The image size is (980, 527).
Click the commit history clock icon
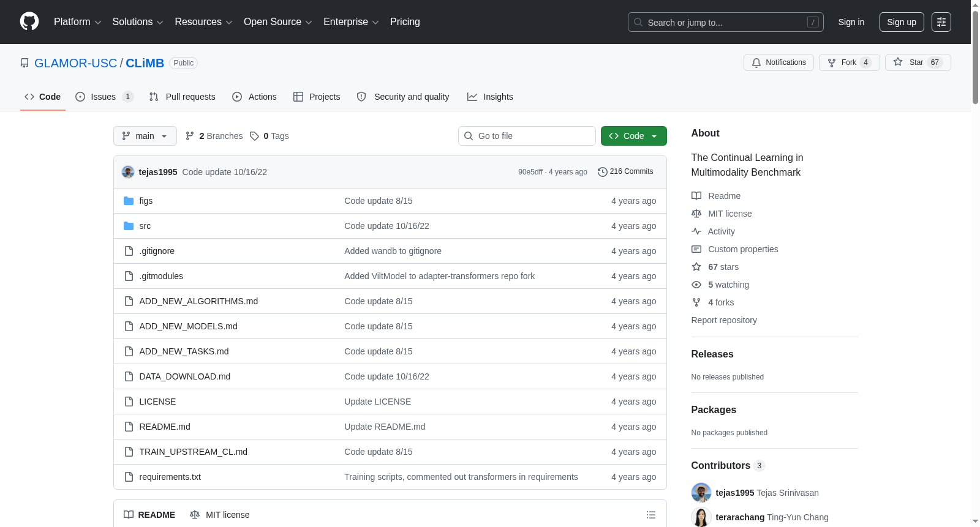click(x=603, y=172)
